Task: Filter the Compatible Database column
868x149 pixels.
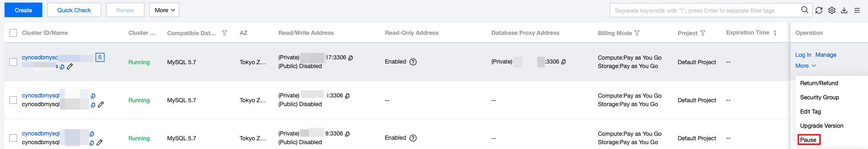Action: (224, 33)
